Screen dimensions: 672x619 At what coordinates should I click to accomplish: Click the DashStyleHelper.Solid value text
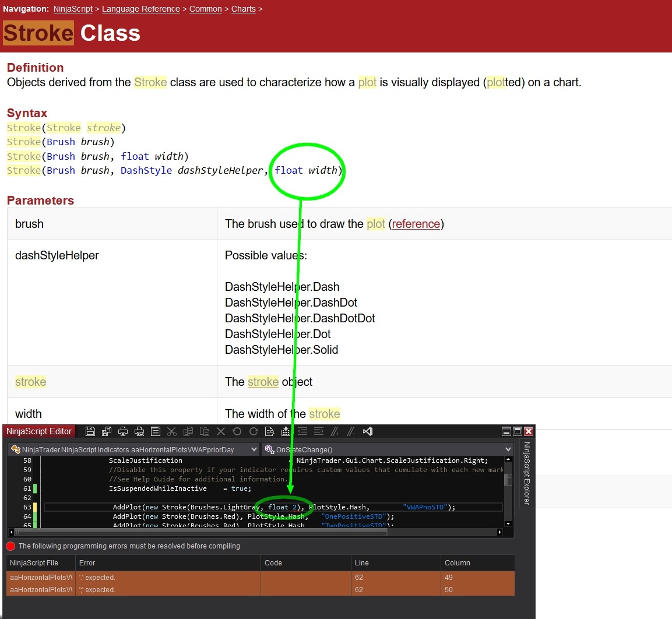point(282,350)
